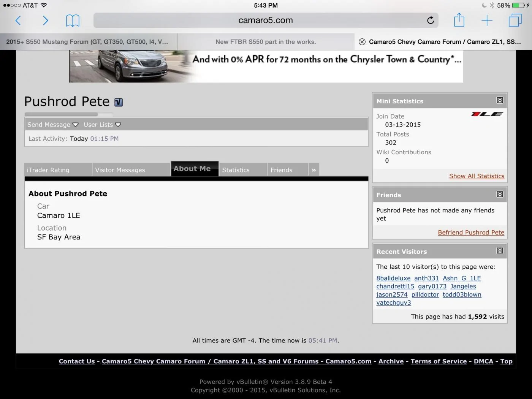Visit pilldoctor's profile
Image resolution: width=532 pixels, height=399 pixels.
coord(425,294)
